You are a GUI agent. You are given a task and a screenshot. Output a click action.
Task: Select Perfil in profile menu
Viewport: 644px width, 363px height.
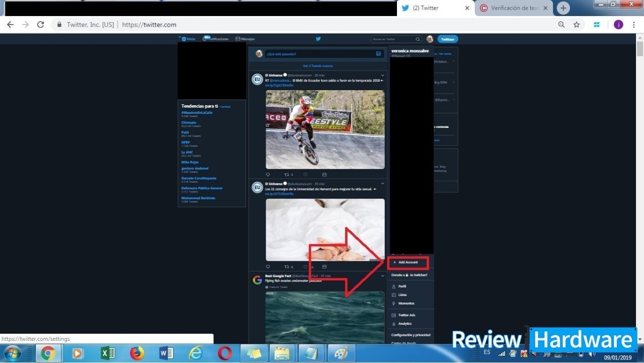pyautogui.click(x=402, y=286)
